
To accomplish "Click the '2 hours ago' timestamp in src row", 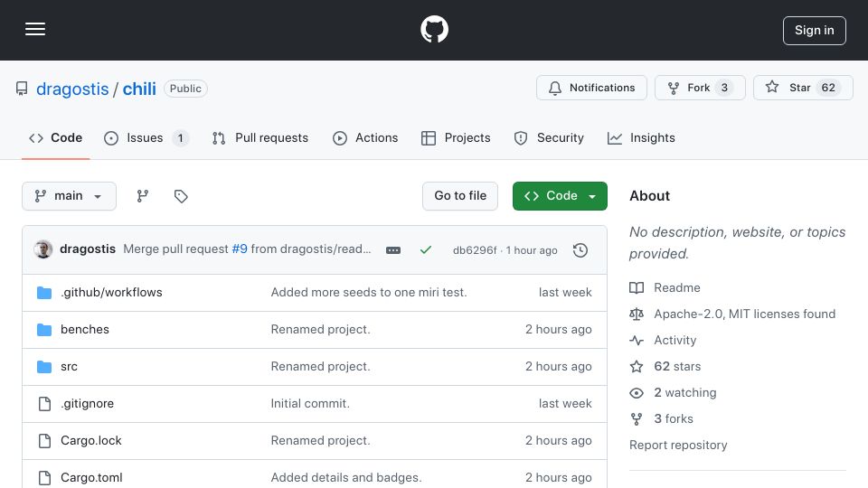I will pos(558,366).
